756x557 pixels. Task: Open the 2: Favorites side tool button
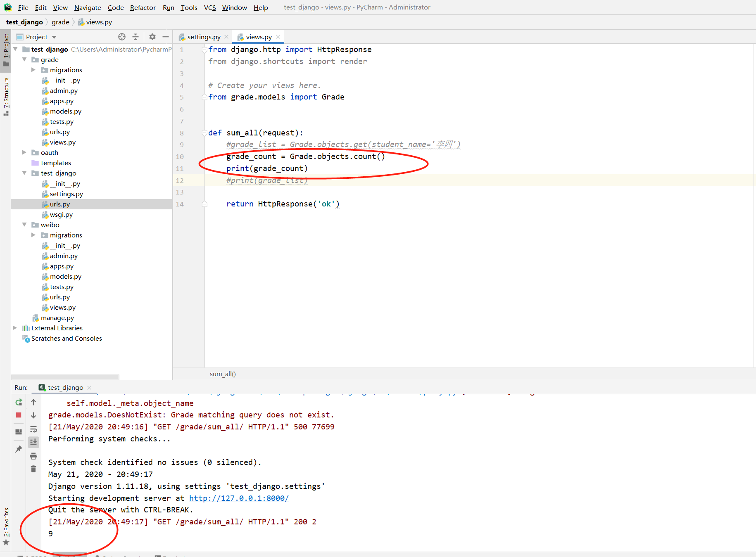(x=6, y=526)
